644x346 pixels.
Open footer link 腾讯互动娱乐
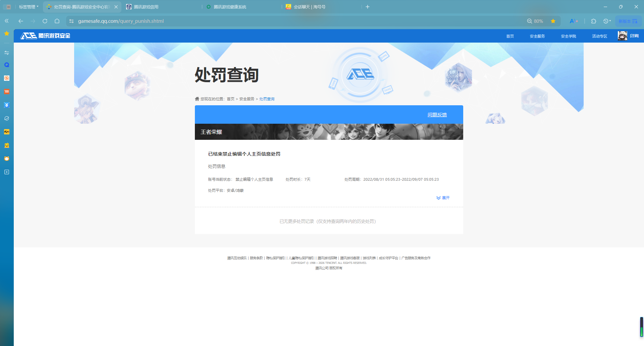coord(237,258)
